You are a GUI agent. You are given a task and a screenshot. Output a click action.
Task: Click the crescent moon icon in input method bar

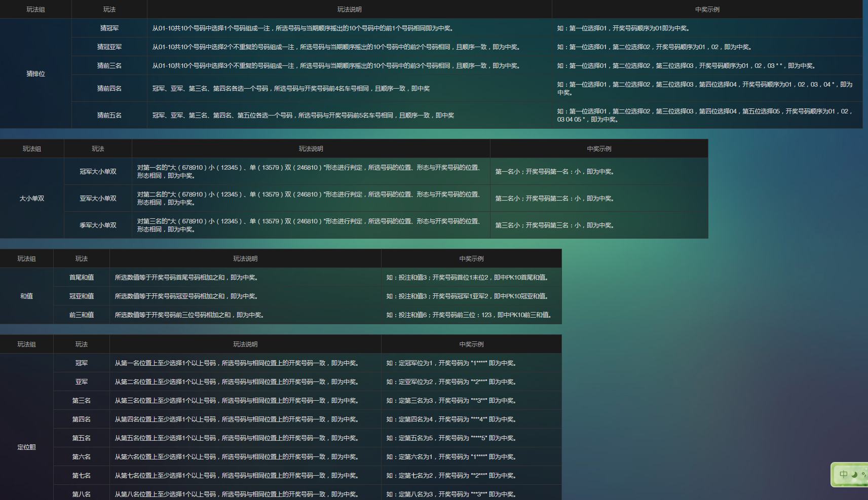854,475
